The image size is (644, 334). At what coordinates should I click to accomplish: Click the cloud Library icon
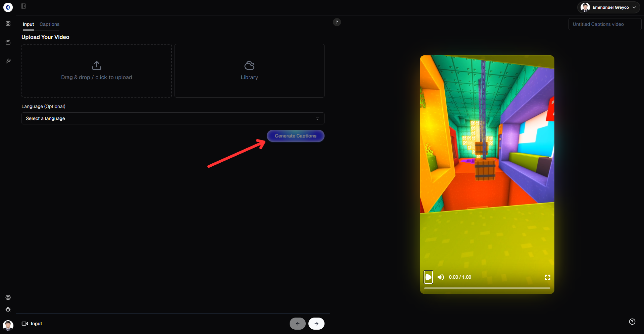tap(249, 65)
